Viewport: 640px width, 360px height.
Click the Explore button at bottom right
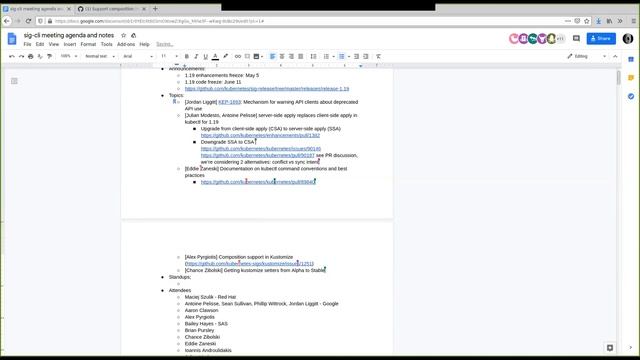[610, 348]
